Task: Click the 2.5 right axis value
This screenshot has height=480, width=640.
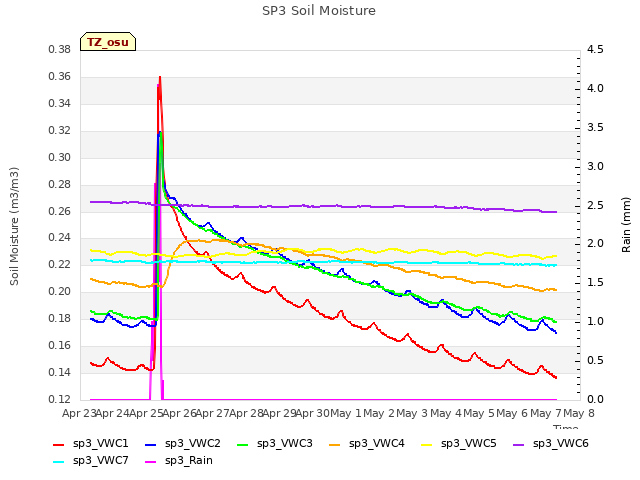Action: (595, 205)
